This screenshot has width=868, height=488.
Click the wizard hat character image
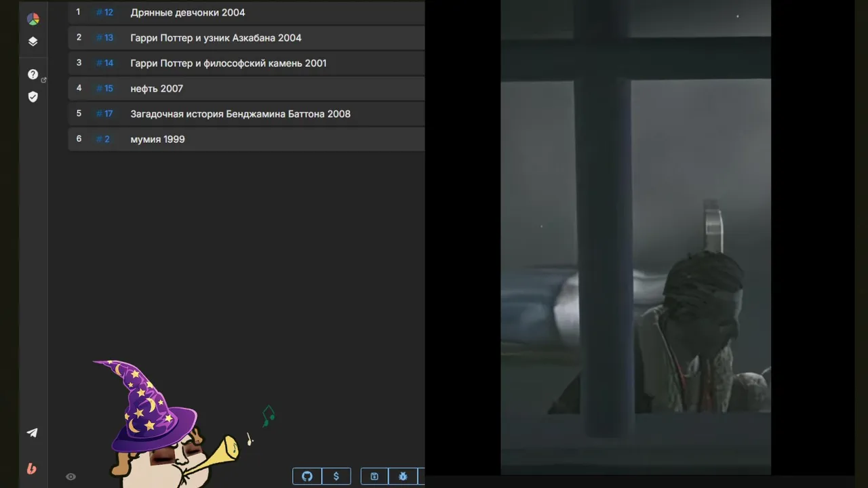166,424
